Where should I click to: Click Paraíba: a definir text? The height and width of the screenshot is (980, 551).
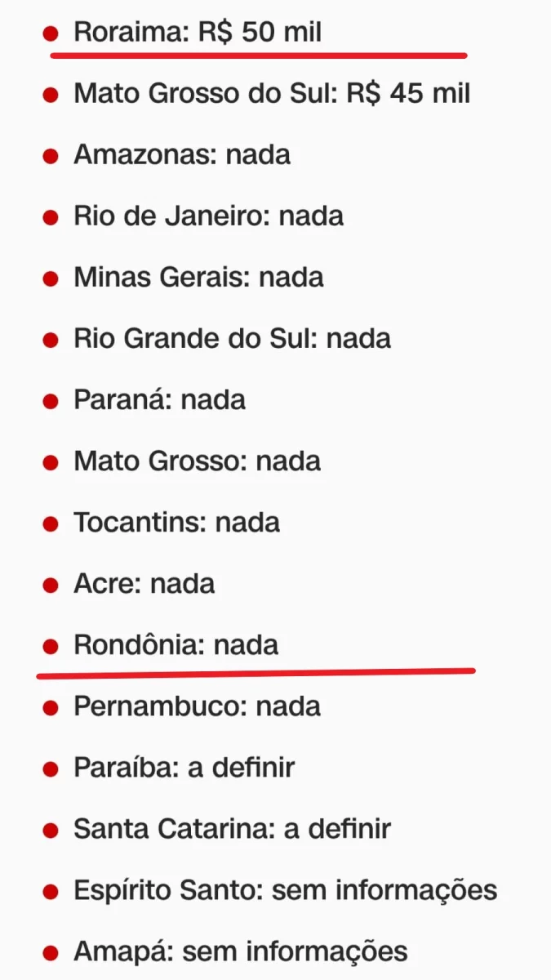tap(184, 768)
